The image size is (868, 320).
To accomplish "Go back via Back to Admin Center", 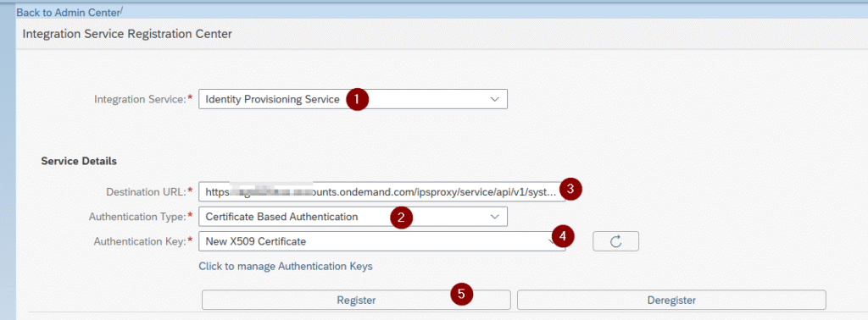I will 68,12.
